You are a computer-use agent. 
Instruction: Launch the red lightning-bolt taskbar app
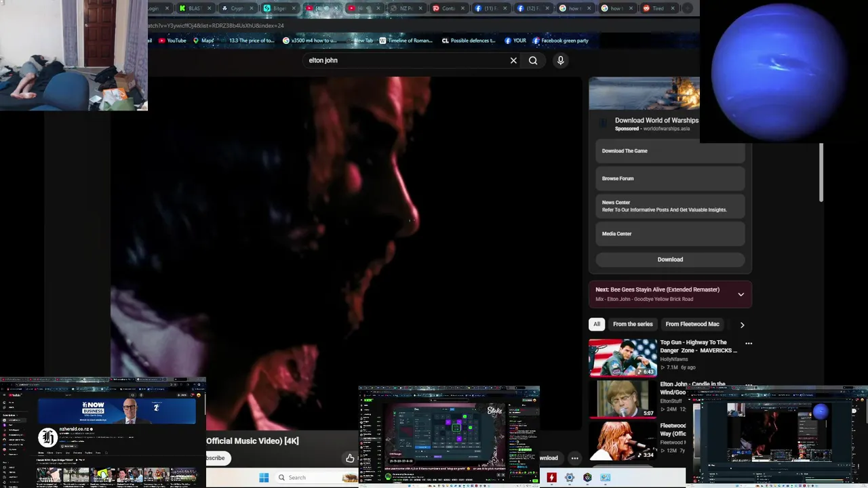point(552,477)
